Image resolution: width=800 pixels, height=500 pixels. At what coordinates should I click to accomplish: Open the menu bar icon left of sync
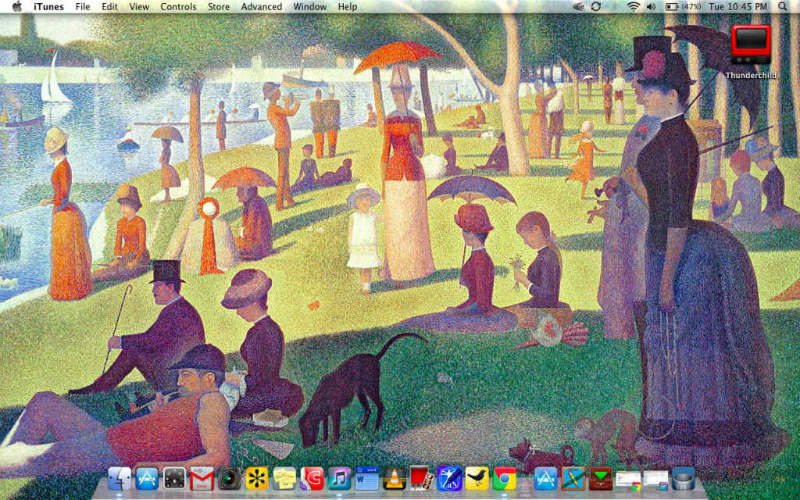(x=579, y=7)
